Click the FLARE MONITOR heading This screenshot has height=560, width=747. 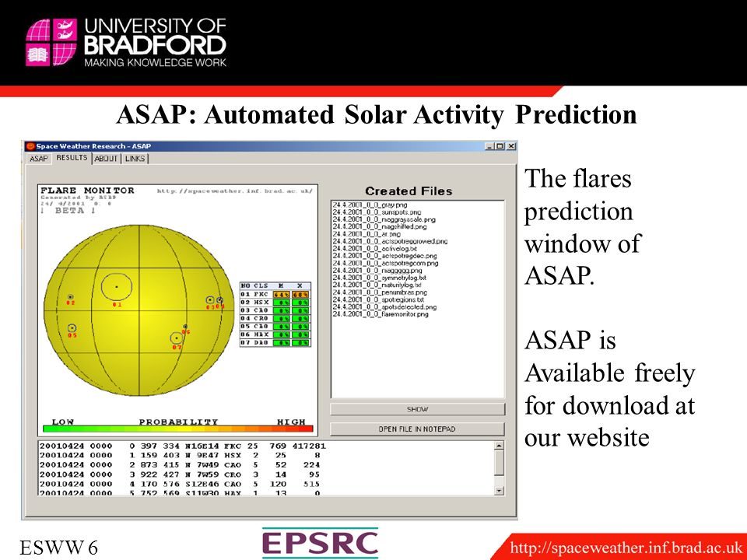coord(87,191)
